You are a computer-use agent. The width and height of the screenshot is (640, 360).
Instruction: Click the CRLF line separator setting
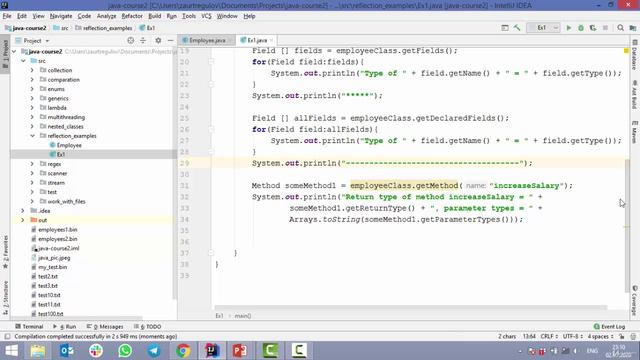click(x=549, y=337)
